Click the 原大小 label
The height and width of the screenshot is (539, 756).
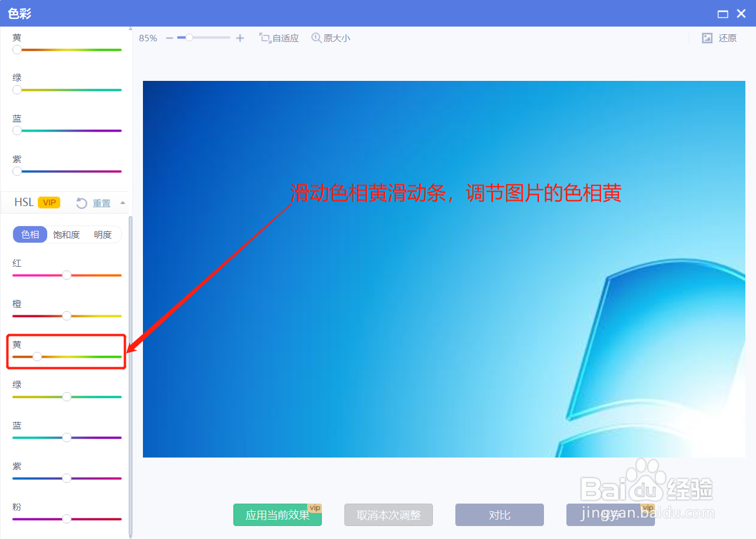pyautogui.click(x=337, y=38)
